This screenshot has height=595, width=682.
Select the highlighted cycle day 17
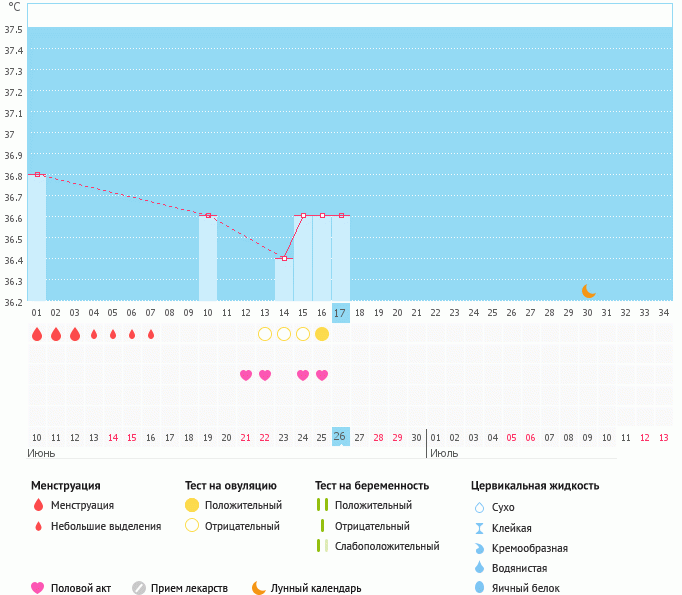click(340, 313)
